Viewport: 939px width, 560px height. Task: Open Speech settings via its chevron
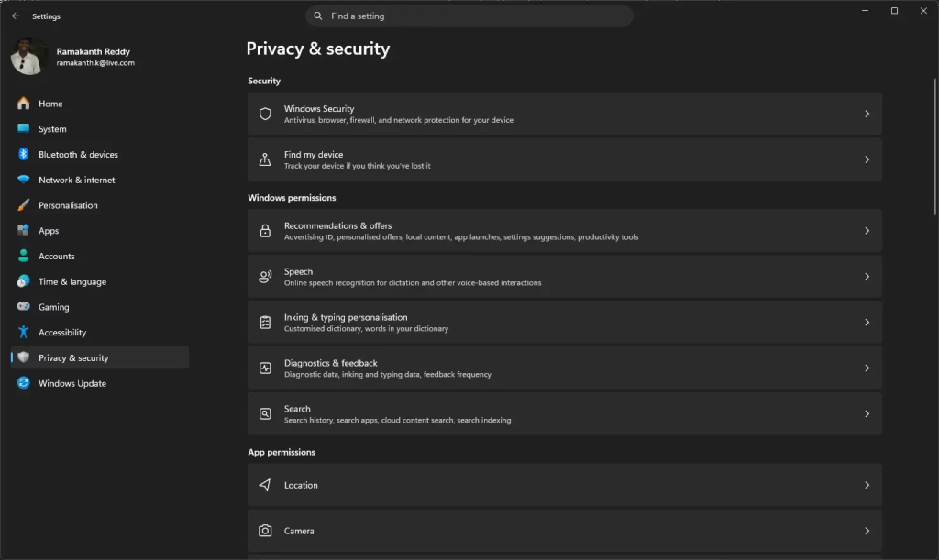coord(867,277)
